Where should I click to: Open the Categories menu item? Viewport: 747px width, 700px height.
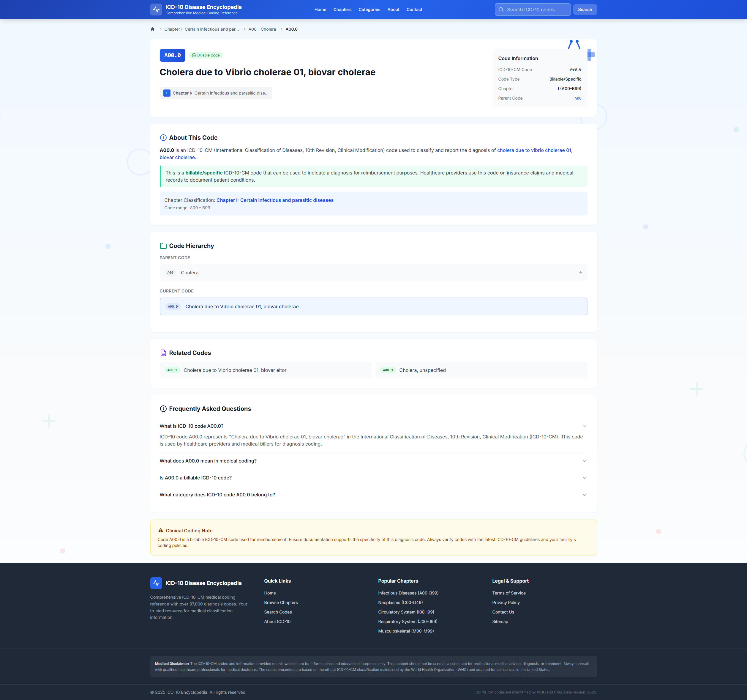coord(369,10)
